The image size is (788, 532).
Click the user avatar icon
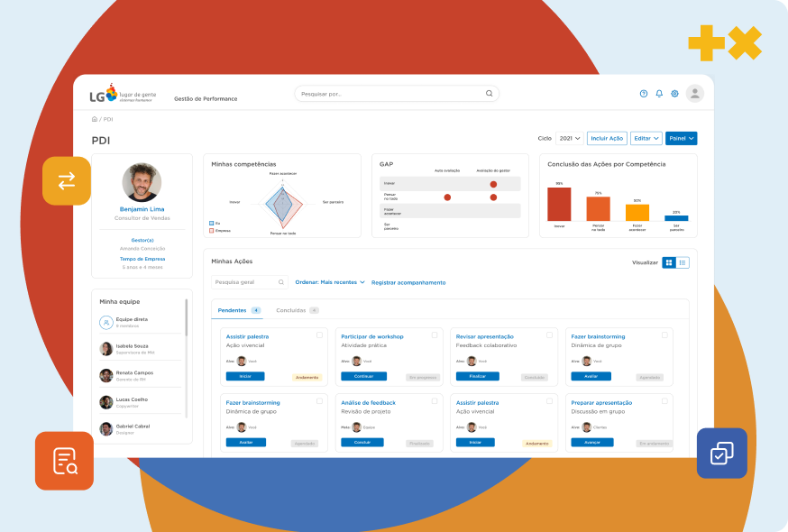(694, 94)
